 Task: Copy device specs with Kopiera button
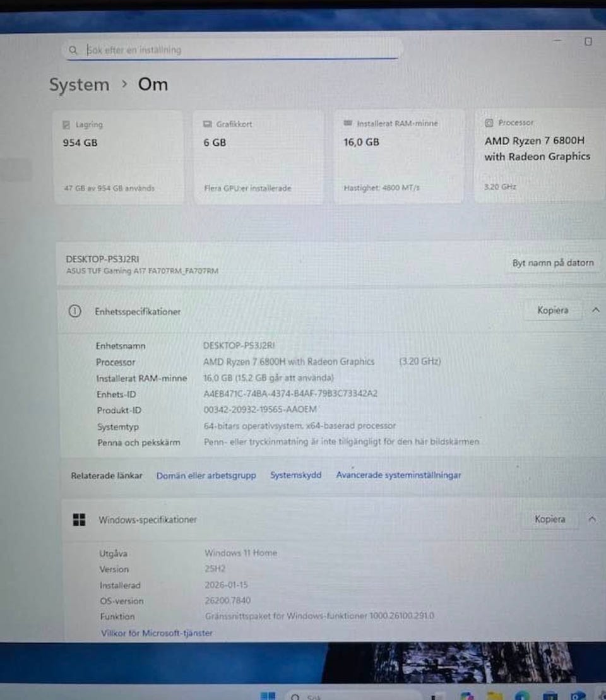tap(552, 310)
